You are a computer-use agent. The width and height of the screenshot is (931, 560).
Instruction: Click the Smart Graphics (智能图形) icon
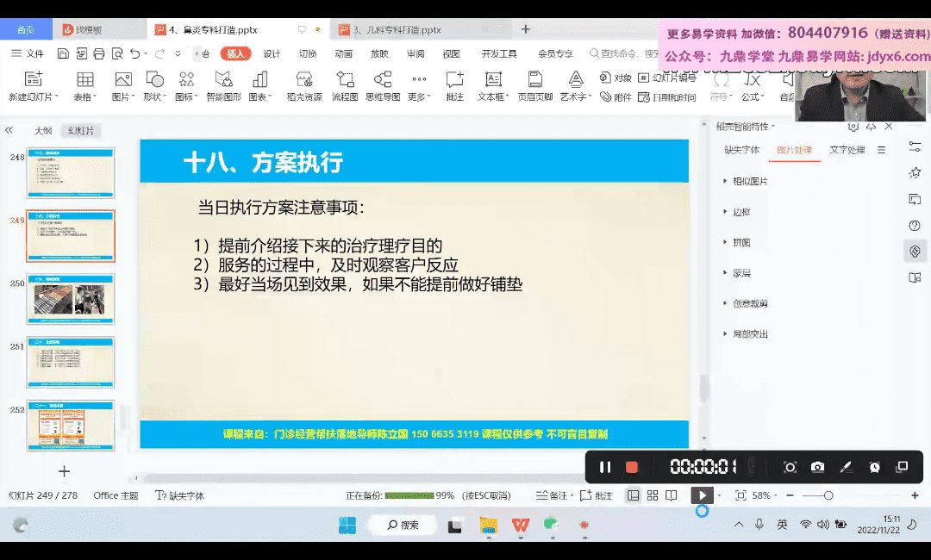coord(224,86)
